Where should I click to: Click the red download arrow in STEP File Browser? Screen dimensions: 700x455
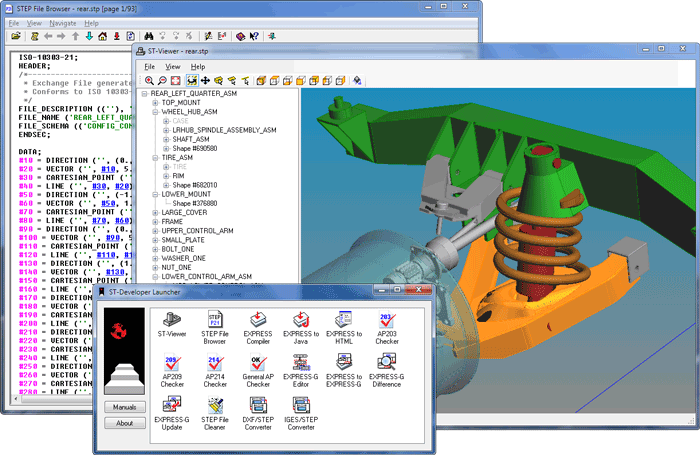point(117,36)
